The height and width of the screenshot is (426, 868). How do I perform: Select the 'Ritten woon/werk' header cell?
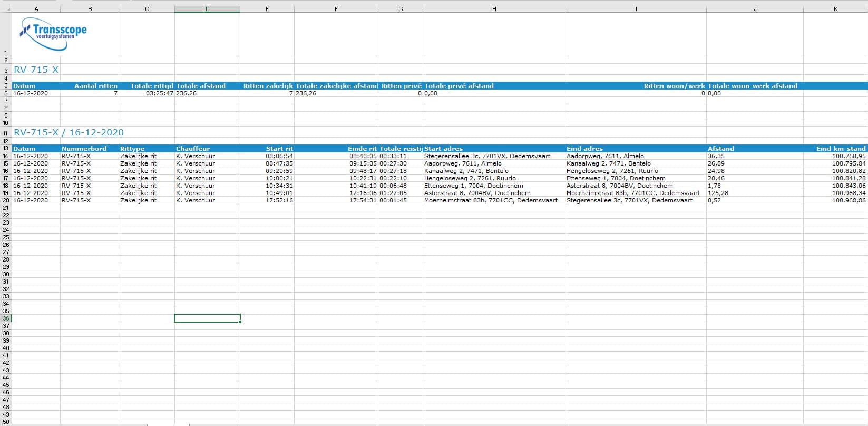click(674, 86)
